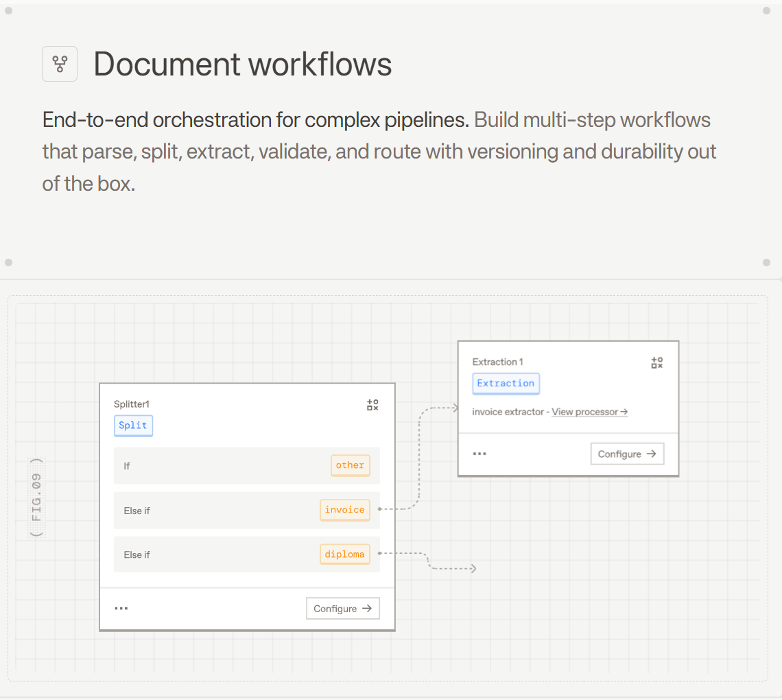Select the Splitter1 node title
The height and width of the screenshot is (700, 782).
(x=132, y=405)
